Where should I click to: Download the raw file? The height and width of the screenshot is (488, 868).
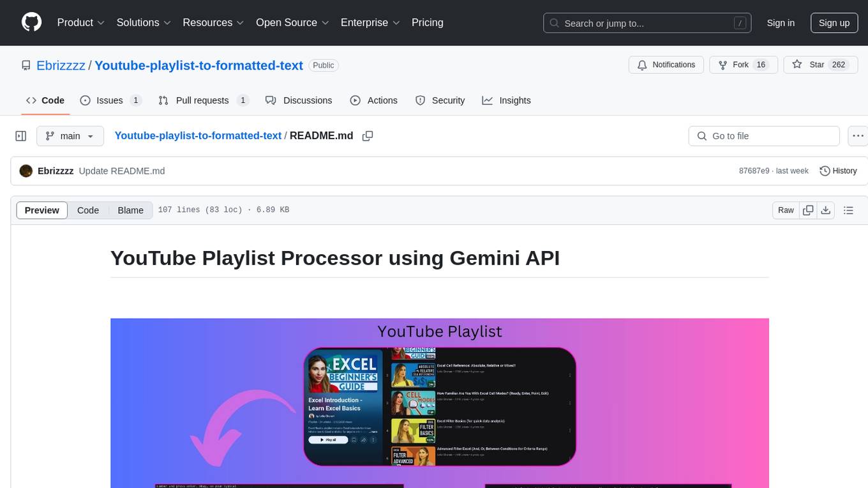click(x=825, y=210)
